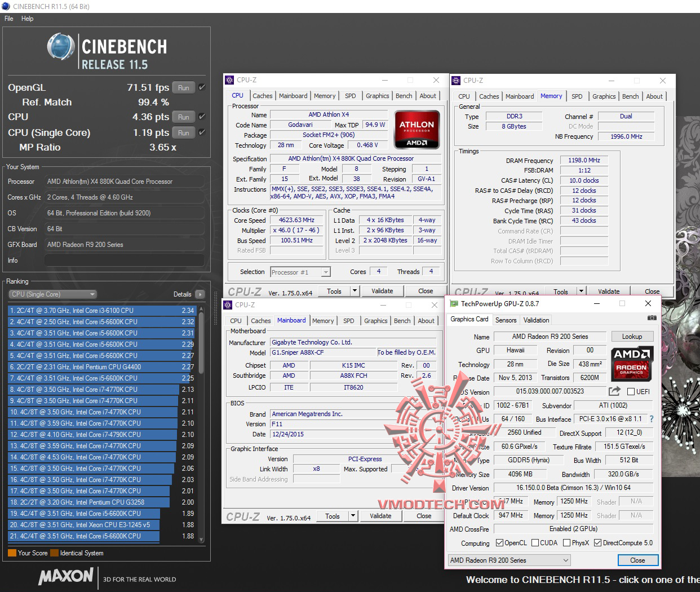Viewport: 700px width, 592px height.
Task: Click the Cinebench Release 11.5 logo
Action: (107, 51)
